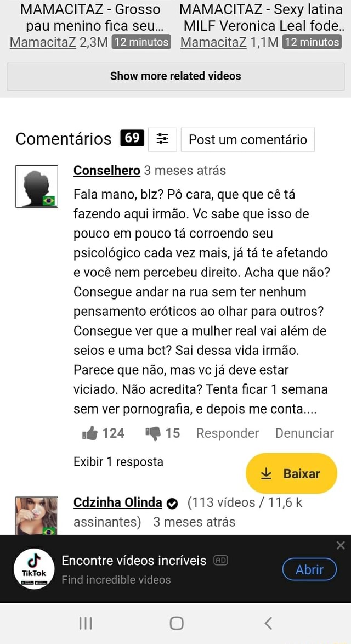Viewport: 351px width, 644px height.
Task: Tap the TikTok ad logo
Action: pyautogui.click(x=33, y=569)
